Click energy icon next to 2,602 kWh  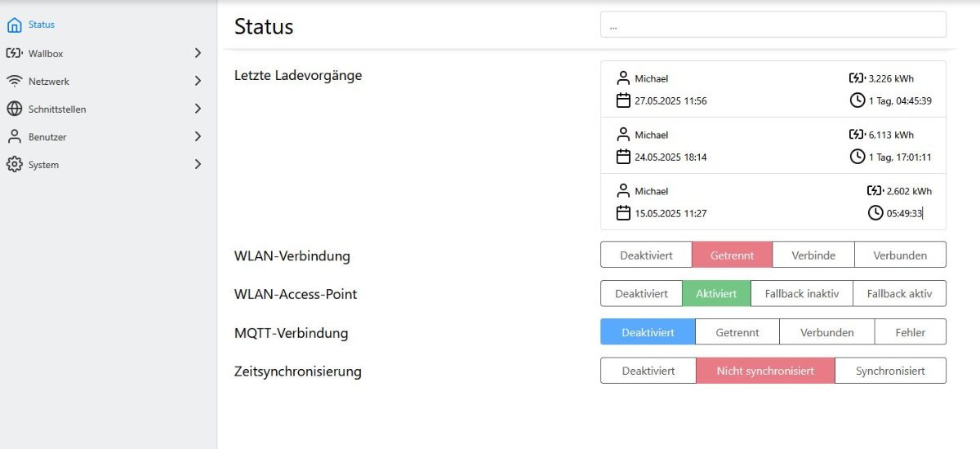click(875, 190)
